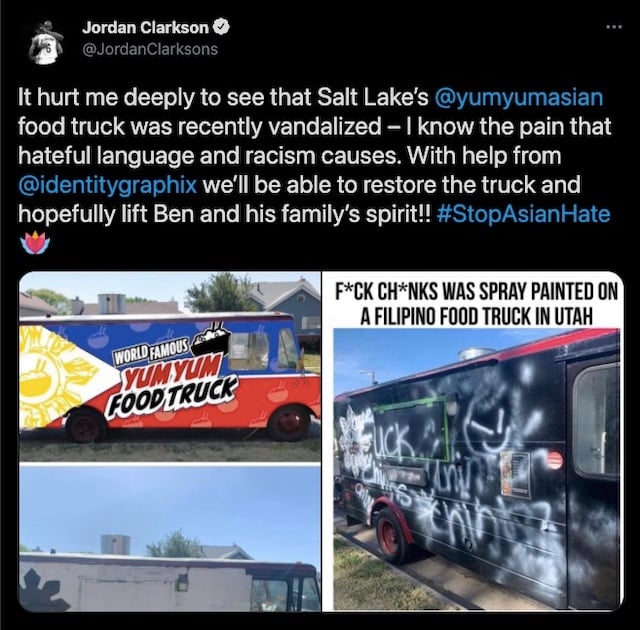Open the @yumyumasian mention
Screen dimensions: 640x630
pyautogui.click(x=519, y=98)
